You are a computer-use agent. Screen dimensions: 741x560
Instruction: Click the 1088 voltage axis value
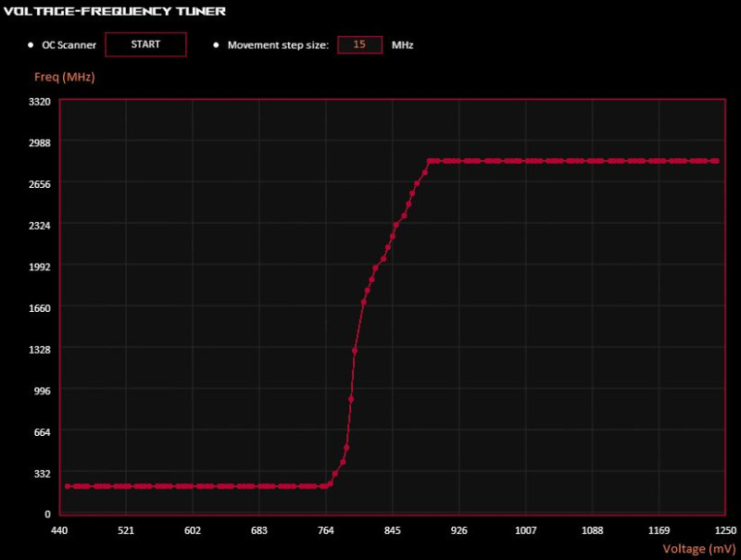[x=592, y=530]
